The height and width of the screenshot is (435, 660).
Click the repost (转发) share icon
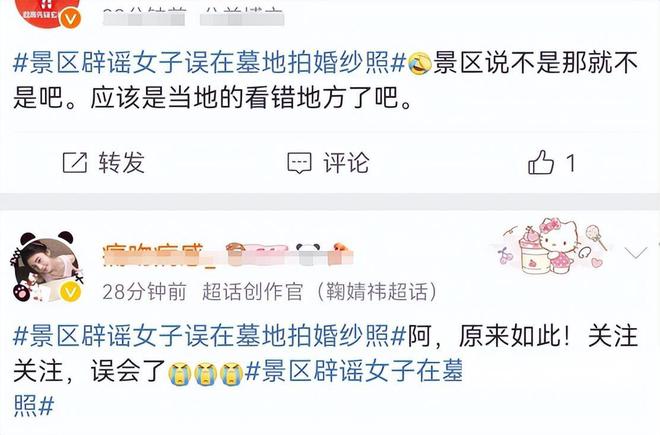[75, 163]
